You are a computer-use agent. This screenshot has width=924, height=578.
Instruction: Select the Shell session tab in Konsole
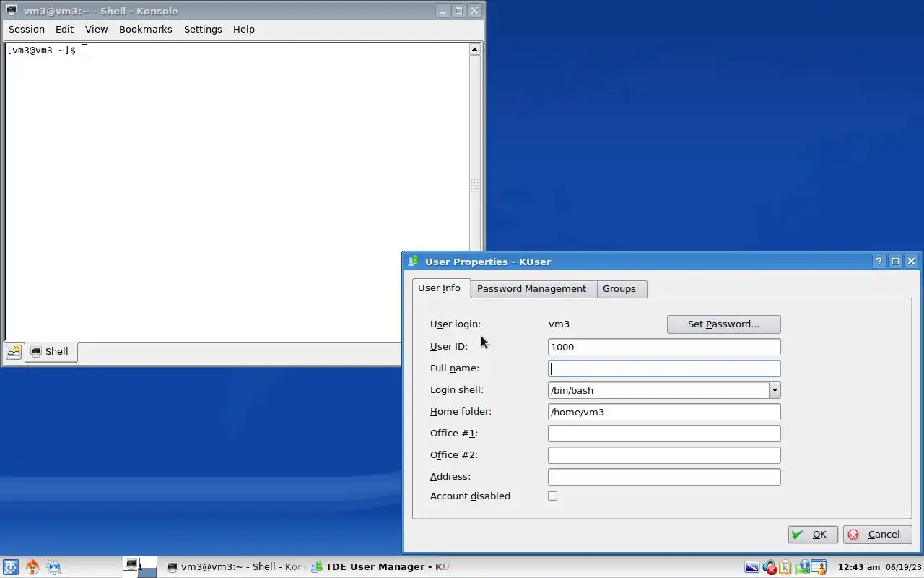click(x=51, y=352)
